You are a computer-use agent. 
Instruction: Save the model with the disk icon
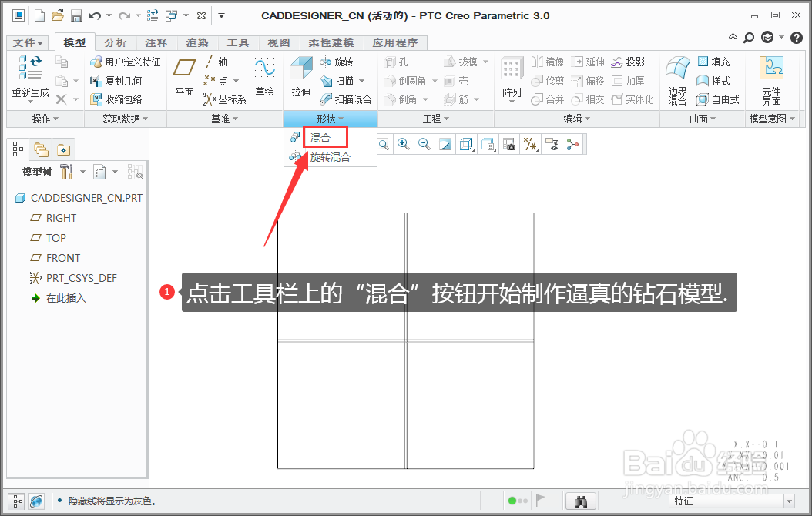[x=76, y=15]
